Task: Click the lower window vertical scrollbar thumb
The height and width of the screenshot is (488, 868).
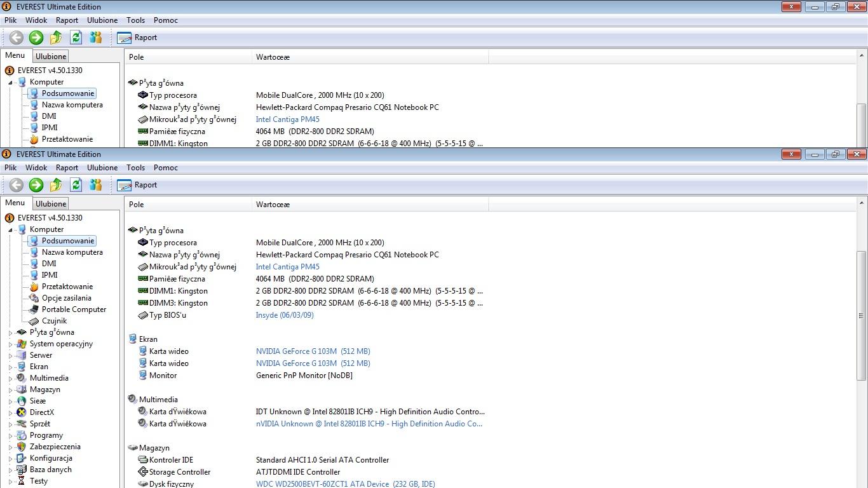Action: [x=862, y=316]
